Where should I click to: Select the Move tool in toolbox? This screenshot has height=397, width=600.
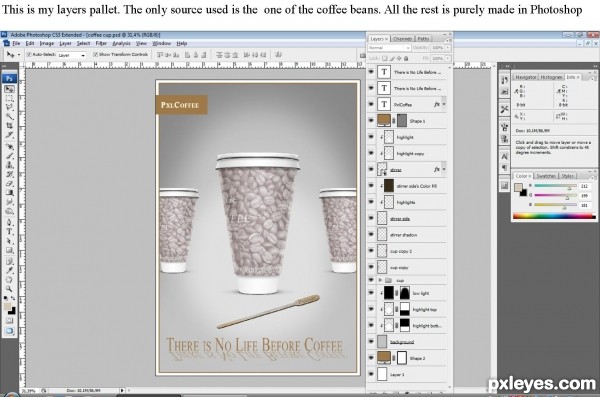(x=10, y=89)
